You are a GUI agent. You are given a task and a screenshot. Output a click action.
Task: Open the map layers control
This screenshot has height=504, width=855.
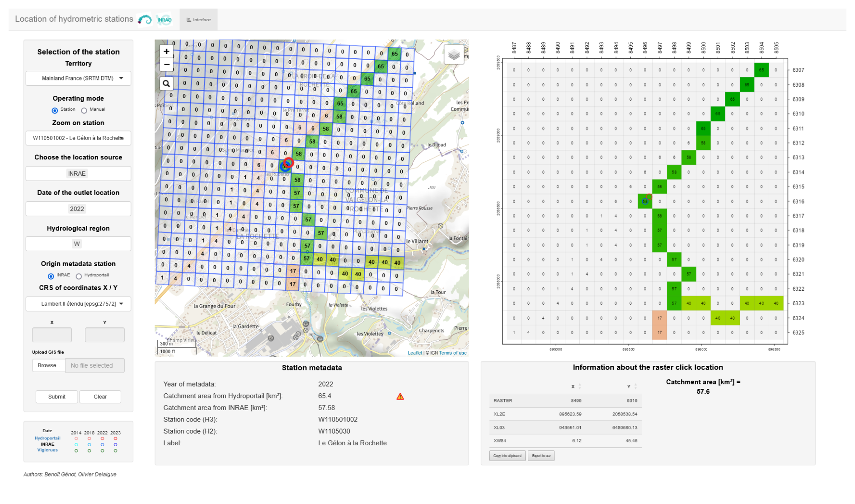tap(454, 55)
